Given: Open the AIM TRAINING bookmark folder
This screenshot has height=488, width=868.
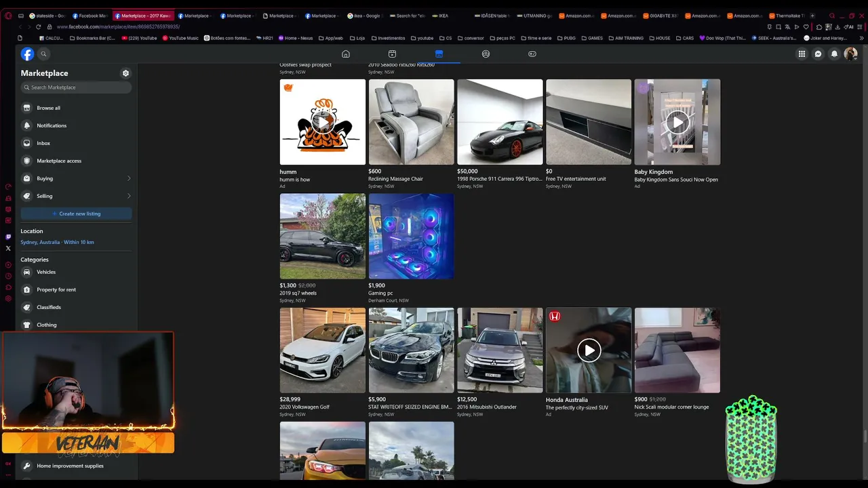Looking at the screenshot, I should [x=625, y=38].
